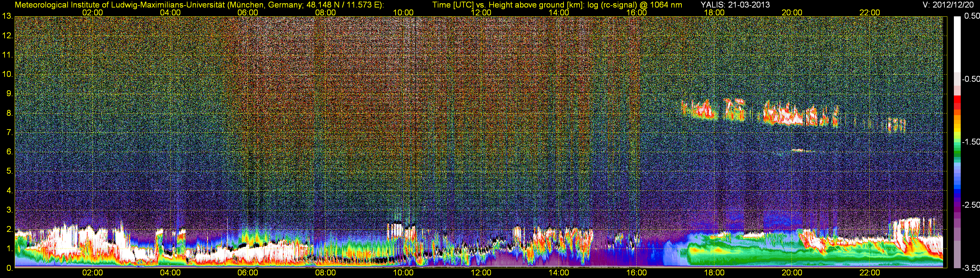Click the "10:00" label on the top time axis
The image size is (980, 278).
pyautogui.click(x=403, y=12)
